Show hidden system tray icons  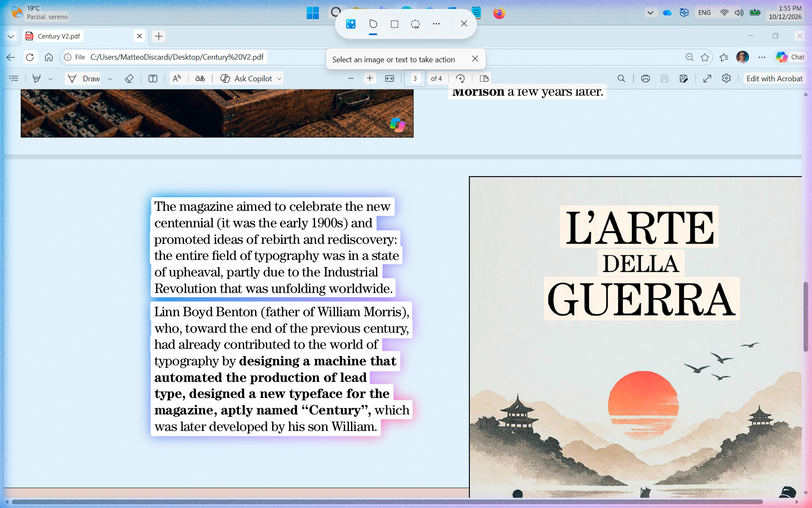[650, 13]
